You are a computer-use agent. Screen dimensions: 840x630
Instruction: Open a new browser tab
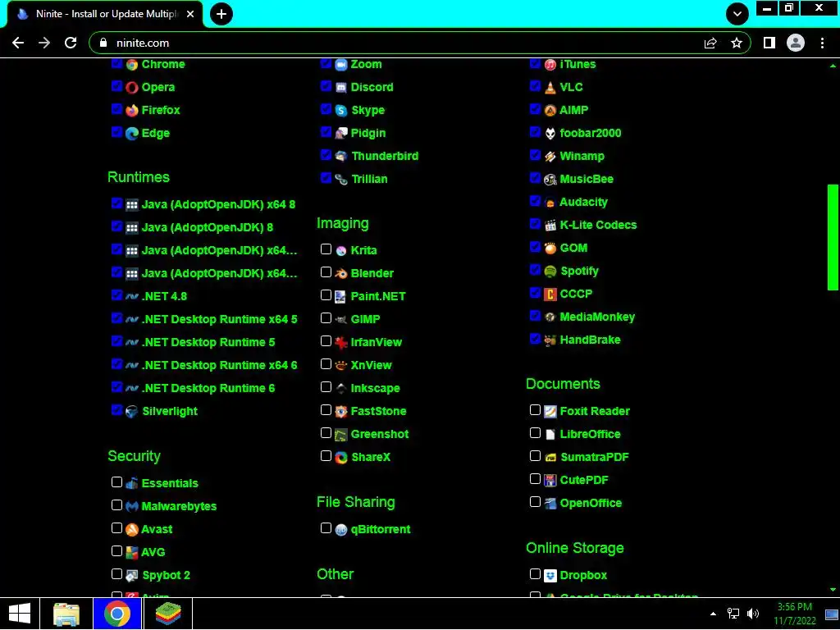tap(221, 14)
